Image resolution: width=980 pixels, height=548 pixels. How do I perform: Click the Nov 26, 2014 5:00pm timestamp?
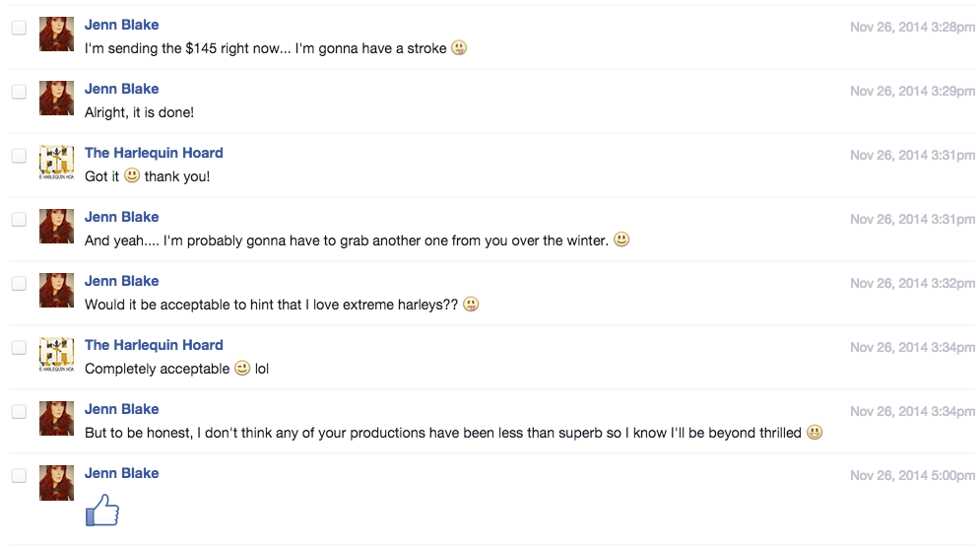912,475
